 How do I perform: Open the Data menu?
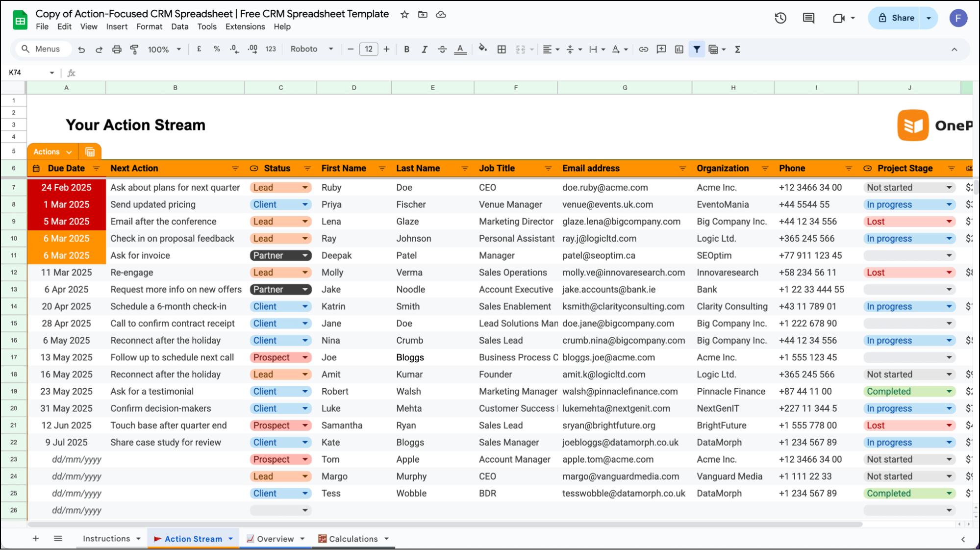[x=179, y=27]
